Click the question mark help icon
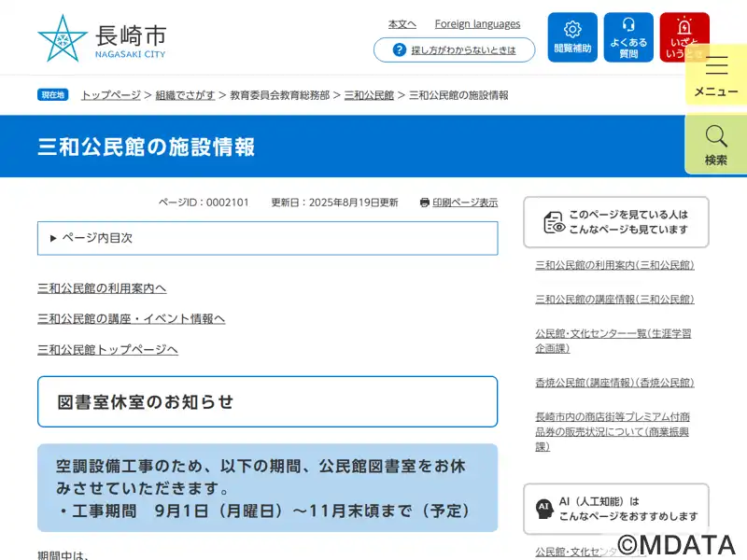747x560 pixels. pos(400,49)
